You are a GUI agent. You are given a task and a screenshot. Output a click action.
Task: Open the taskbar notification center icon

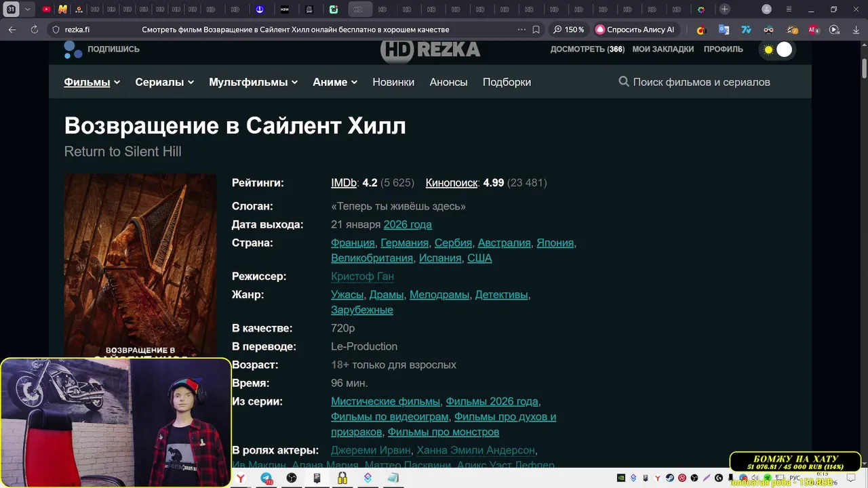point(852,479)
